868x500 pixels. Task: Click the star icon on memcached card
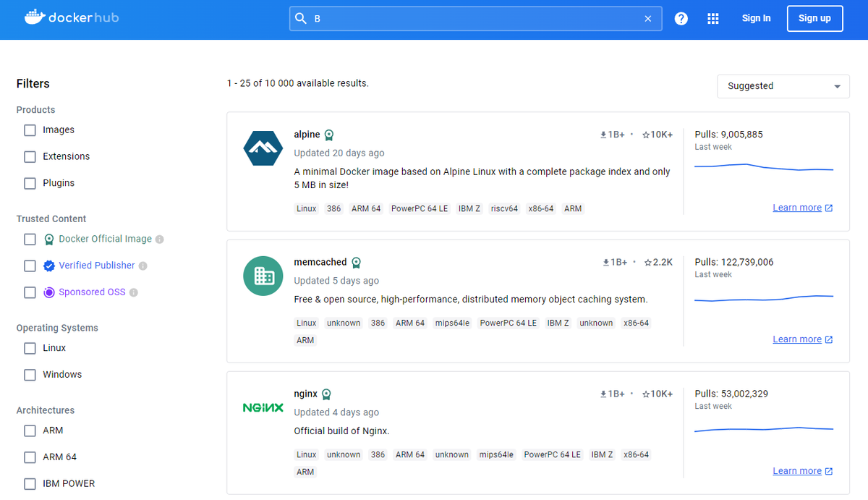tap(648, 263)
